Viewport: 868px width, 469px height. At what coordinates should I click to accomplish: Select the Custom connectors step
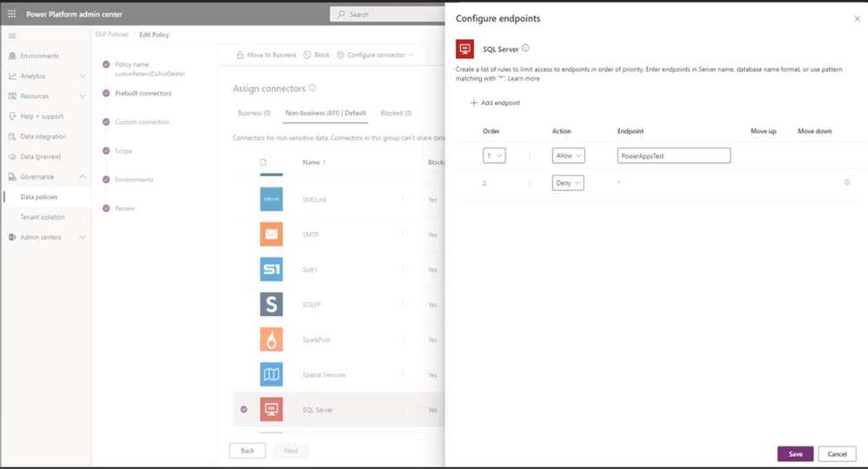click(x=141, y=122)
